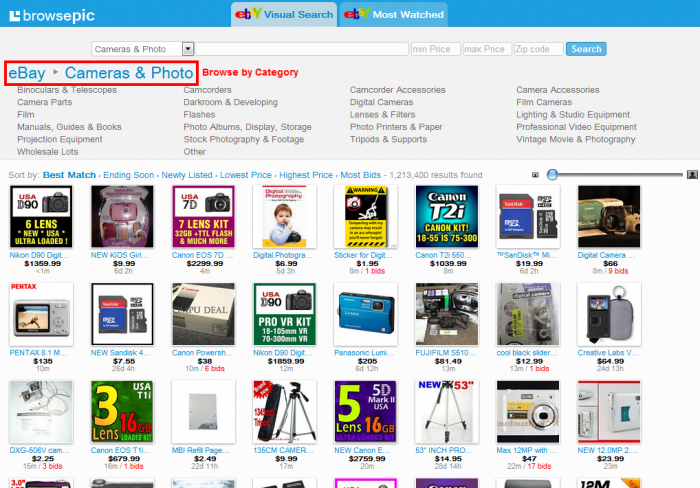Open the PENTAX 8.1 camera thumbnail
The width and height of the screenshot is (700, 488).
(x=41, y=314)
